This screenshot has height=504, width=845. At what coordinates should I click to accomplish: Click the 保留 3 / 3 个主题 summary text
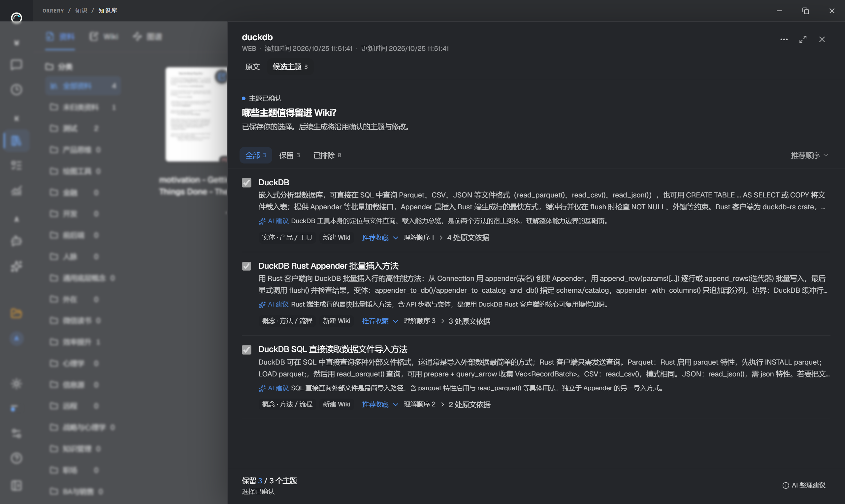point(269,481)
